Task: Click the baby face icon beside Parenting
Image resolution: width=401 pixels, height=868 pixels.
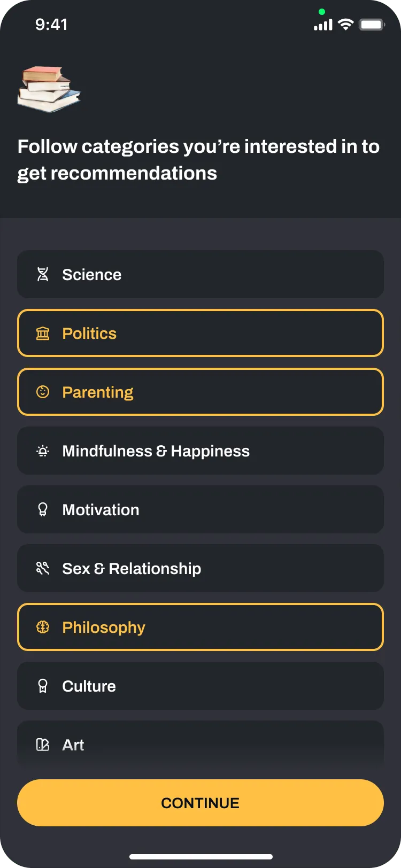Action: 43,392
